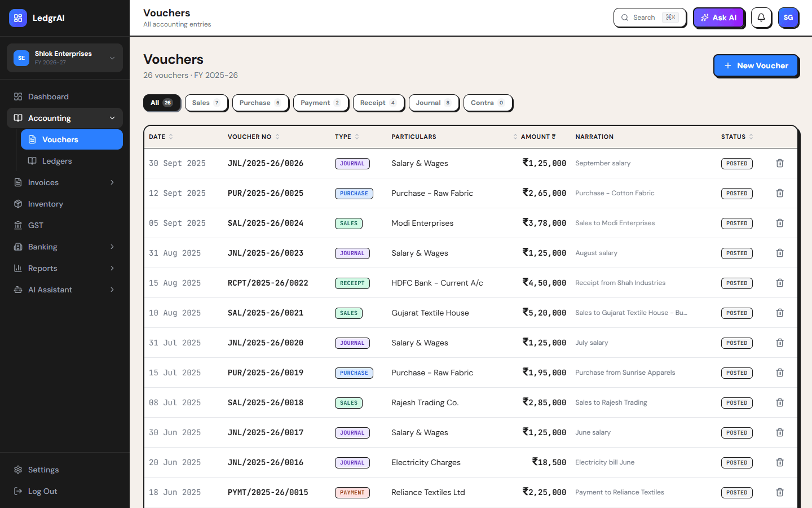Click trash icon for SAL/2025-26/0024 row

pyautogui.click(x=780, y=223)
